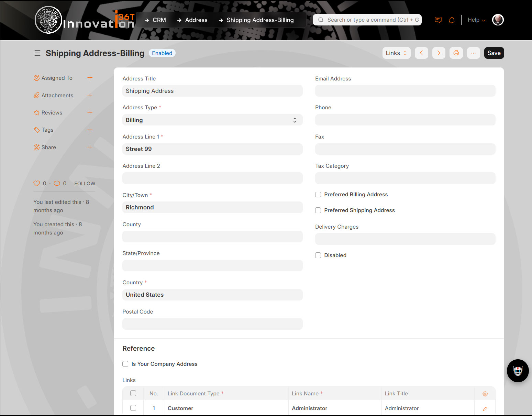Navigate to CRM breadcrumb
Viewport: 532px width, 416px height.
pos(159,20)
